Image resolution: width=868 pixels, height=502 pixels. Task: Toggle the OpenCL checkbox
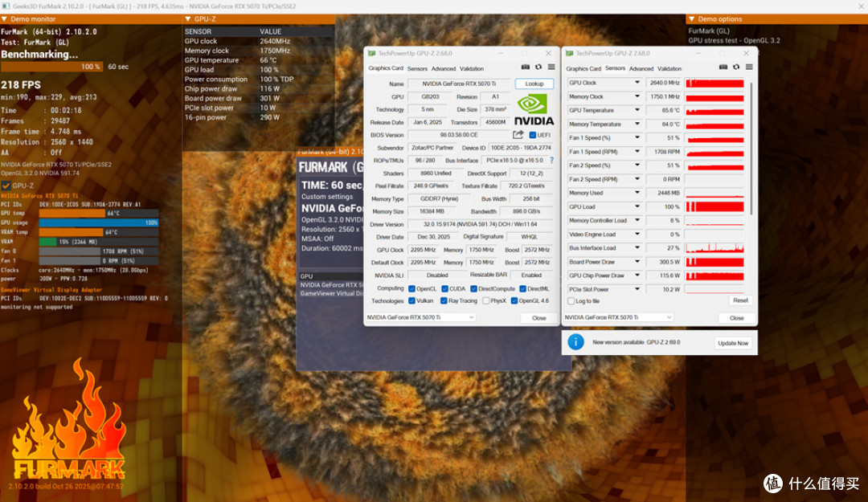pyautogui.click(x=411, y=288)
